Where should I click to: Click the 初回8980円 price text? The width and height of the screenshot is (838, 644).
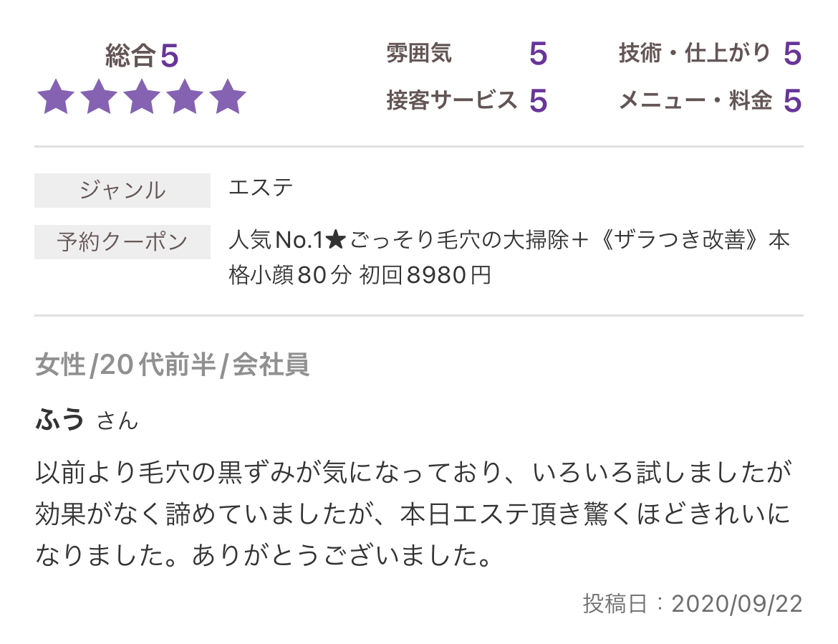click(x=425, y=276)
